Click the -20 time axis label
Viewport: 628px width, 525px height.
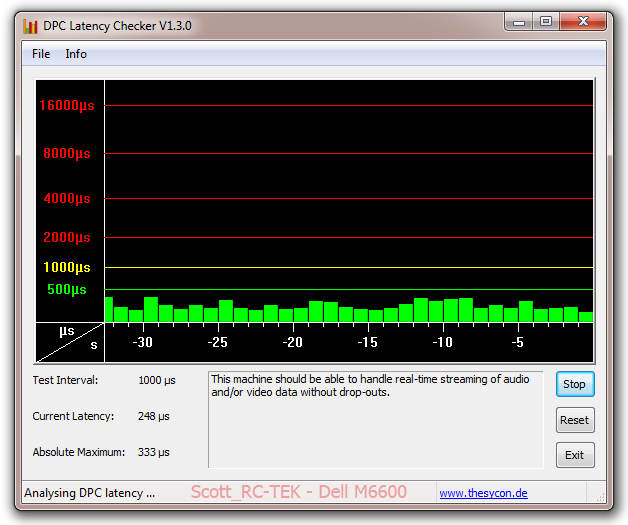(x=292, y=342)
